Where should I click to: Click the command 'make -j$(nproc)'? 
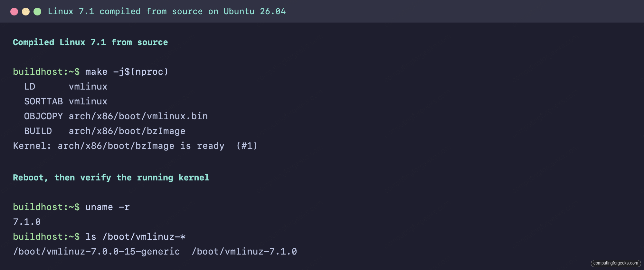click(127, 72)
